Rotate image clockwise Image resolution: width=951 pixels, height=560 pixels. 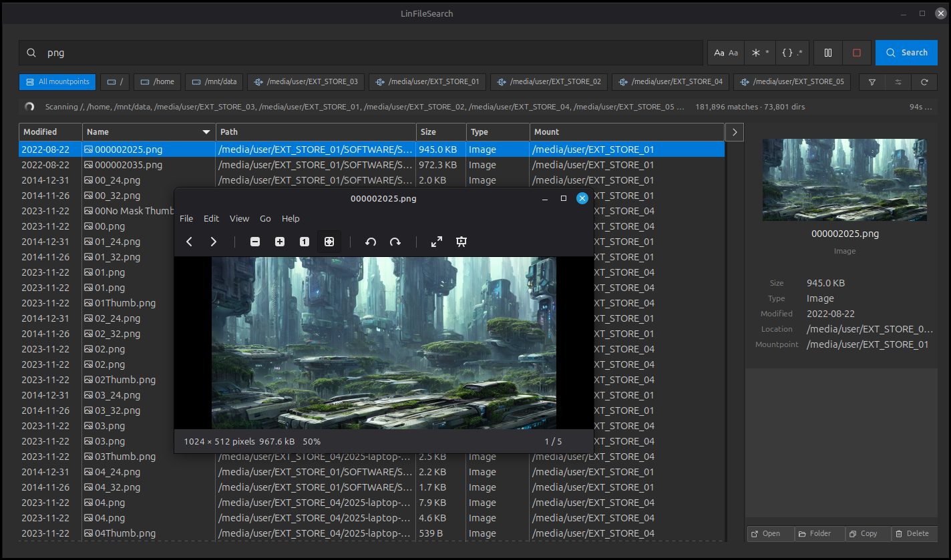tap(395, 242)
